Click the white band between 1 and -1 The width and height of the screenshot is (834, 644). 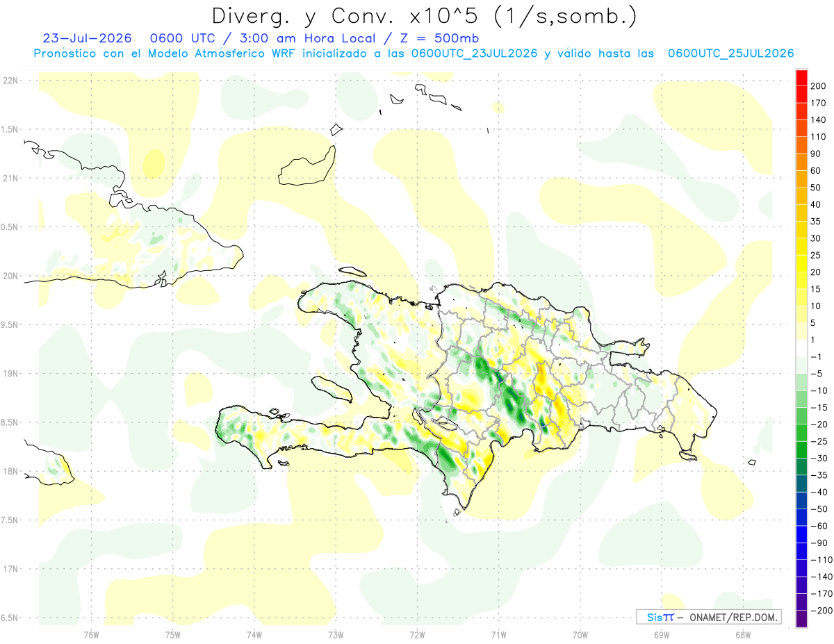click(x=801, y=349)
